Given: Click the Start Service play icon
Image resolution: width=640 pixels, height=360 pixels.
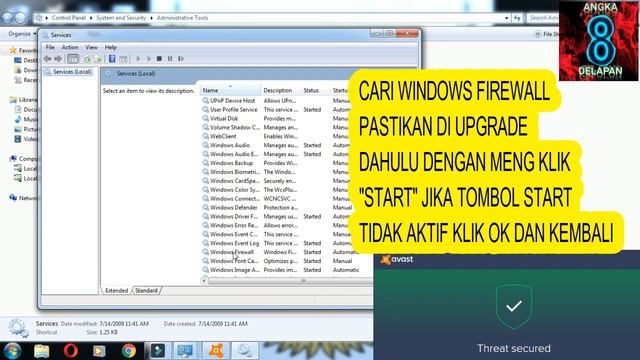Looking at the screenshot, I should tap(138, 59).
